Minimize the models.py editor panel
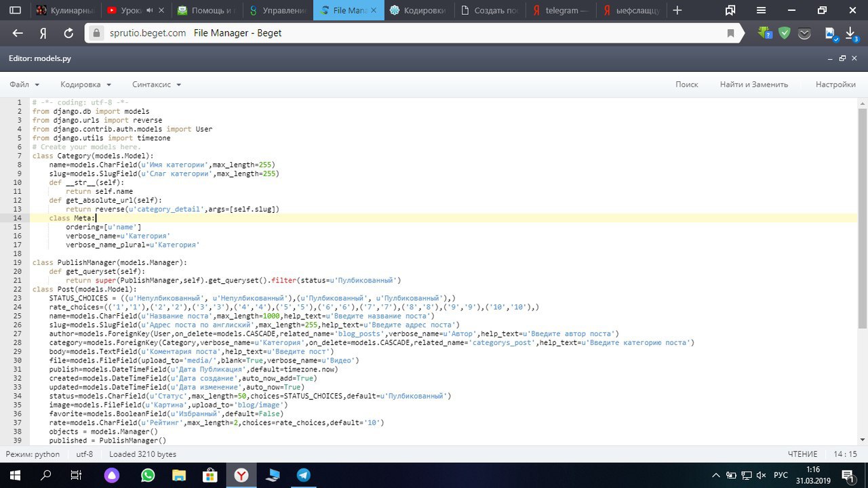The width and height of the screenshot is (868, 488). [830, 58]
